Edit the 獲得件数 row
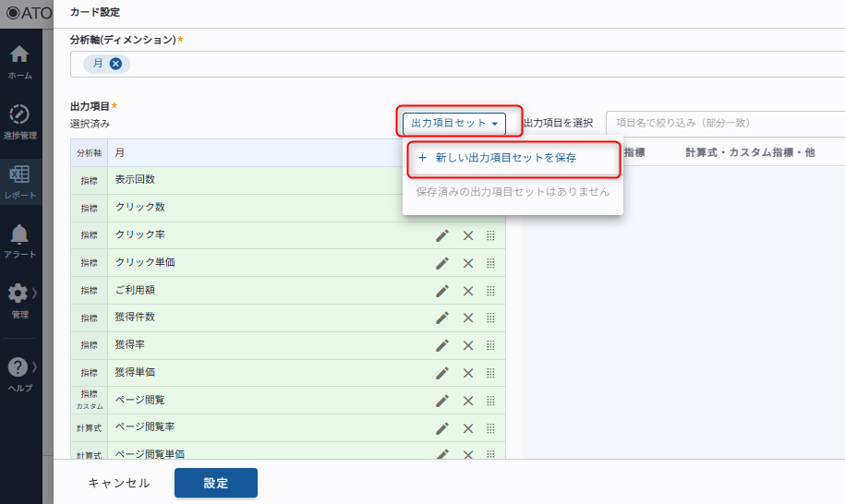The width and height of the screenshot is (845, 504). click(442, 318)
